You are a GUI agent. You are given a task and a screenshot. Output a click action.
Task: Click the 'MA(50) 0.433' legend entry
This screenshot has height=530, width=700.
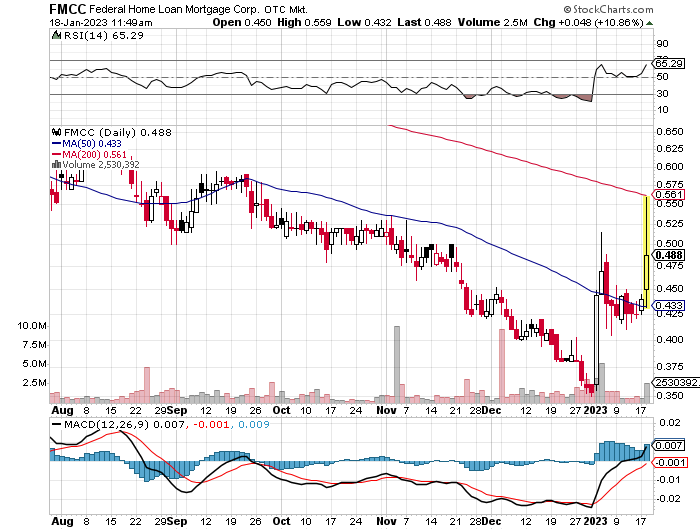pyautogui.click(x=92, y=143)
